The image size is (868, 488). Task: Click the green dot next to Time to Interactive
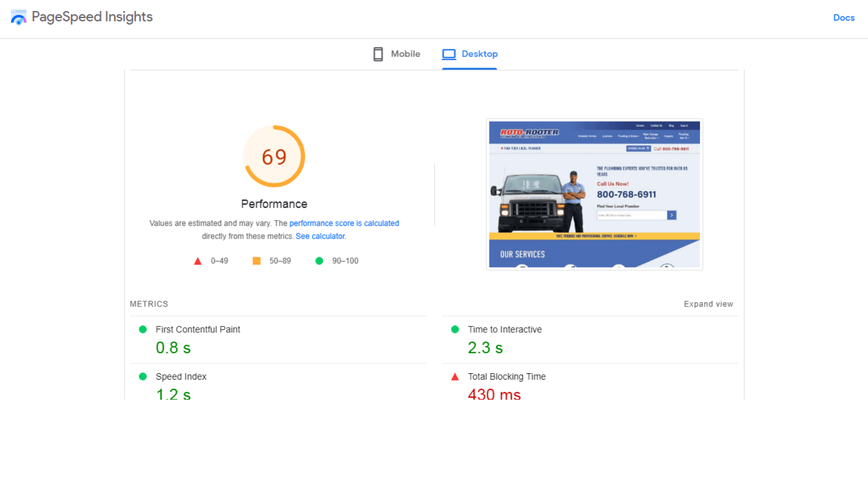[x=454, y=330]
